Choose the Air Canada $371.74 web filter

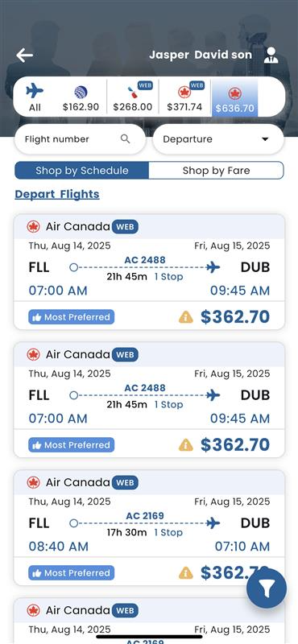point(184,98)
